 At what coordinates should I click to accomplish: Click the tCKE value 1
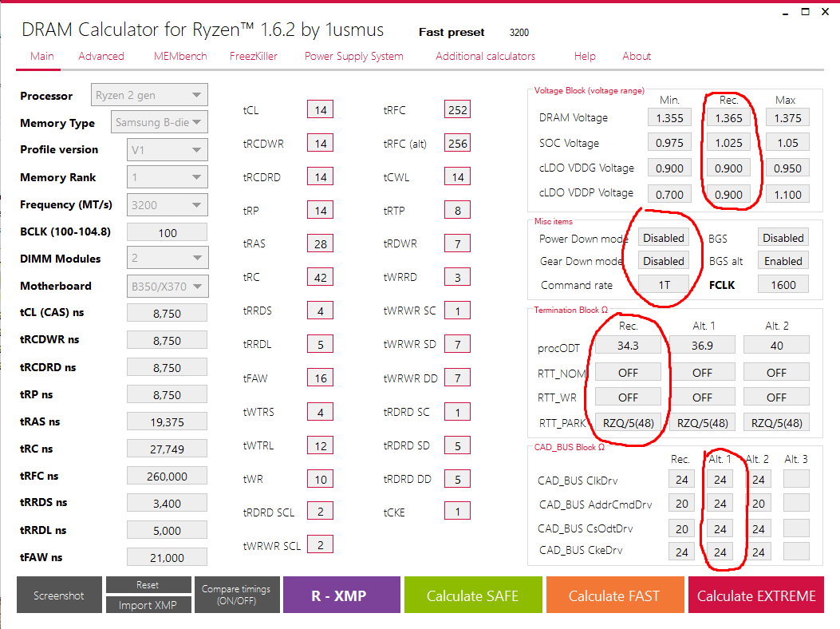(458, 511)
